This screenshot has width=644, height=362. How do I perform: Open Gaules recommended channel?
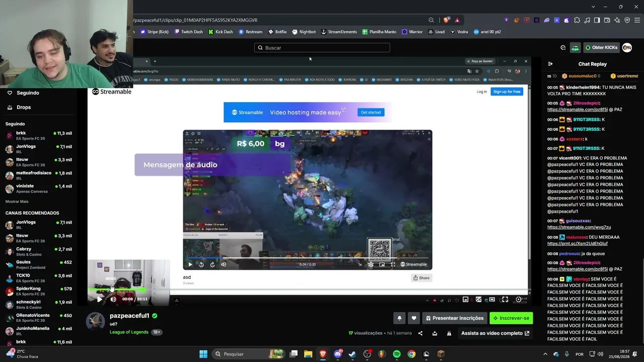38,264
